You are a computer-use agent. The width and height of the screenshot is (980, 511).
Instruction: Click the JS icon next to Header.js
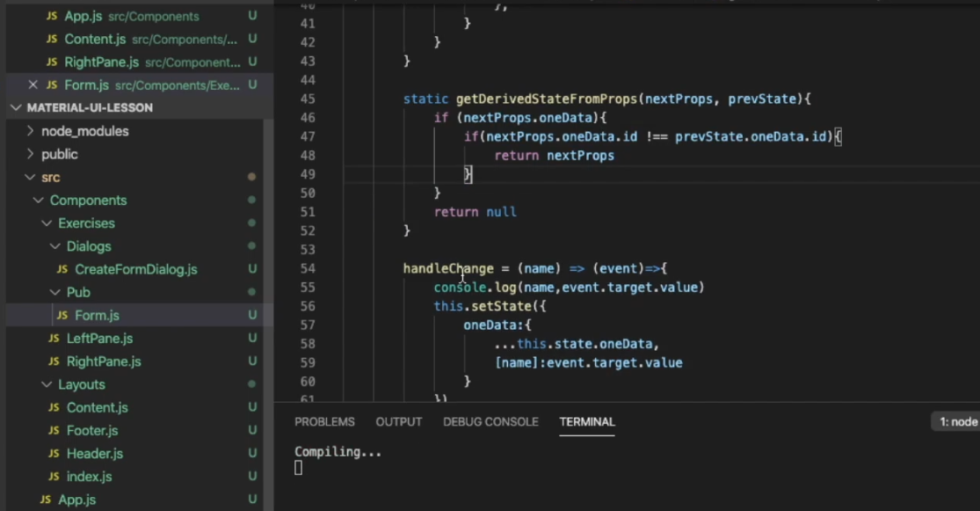click(53, 453)
